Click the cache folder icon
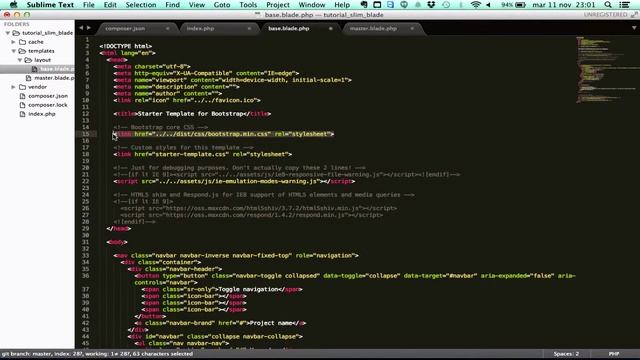 pos(22,42)
